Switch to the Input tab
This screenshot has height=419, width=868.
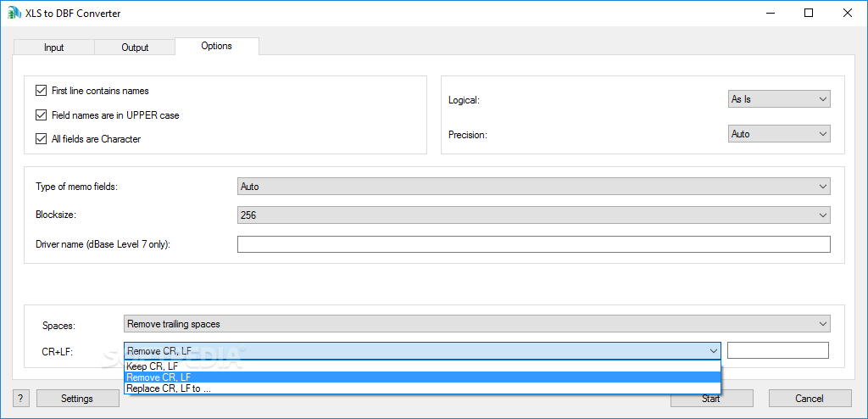tap(53, 47)
